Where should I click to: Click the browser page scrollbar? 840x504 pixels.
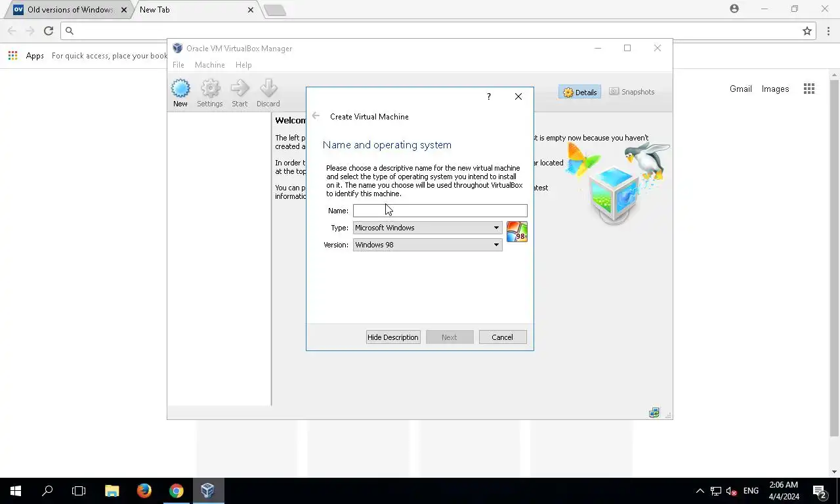tap(835, 258)
